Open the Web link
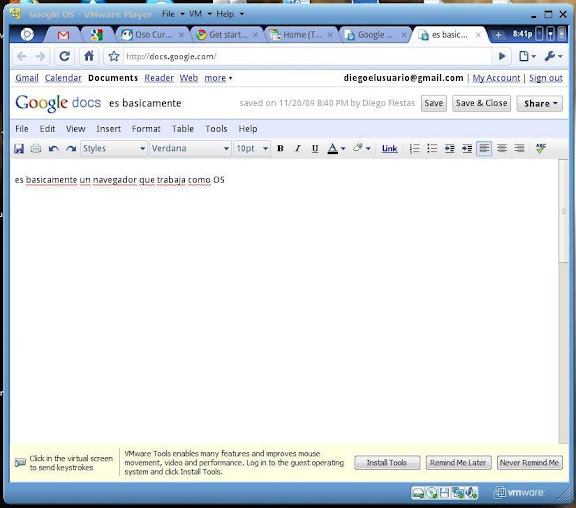The width and height of the screenshot is (576, 508). pos(189,78)
